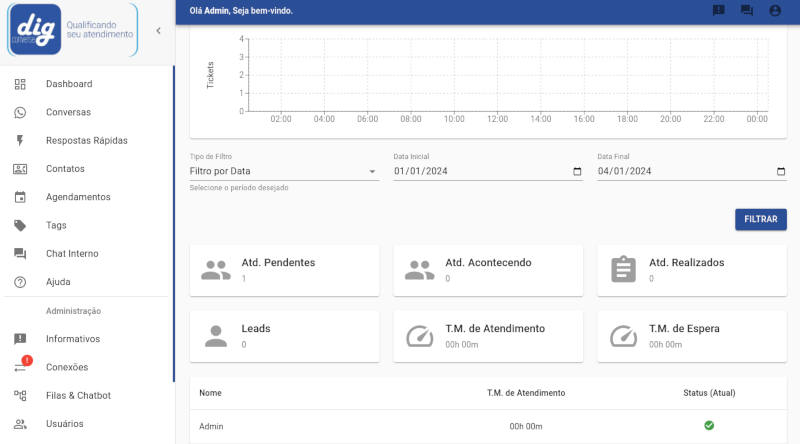This screenshot has height=444, width=800.
Task: Click the Data Final date field
Action: pyautogui.click(x=692, y=171)
